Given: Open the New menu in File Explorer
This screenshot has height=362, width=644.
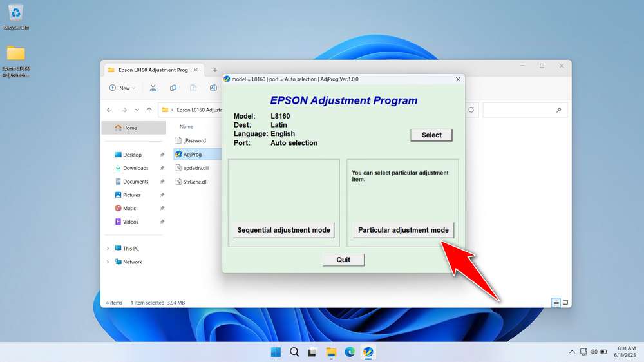Looking at the screenshot, I should click(x=122, y=88).
